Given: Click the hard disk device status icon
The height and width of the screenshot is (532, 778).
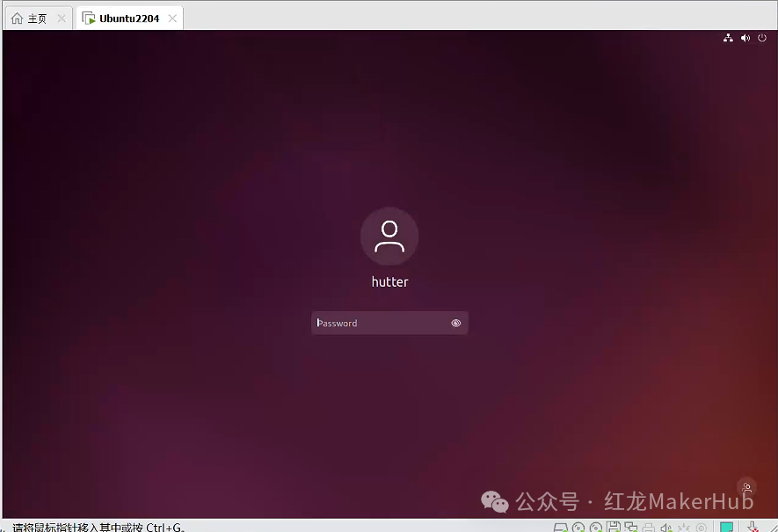Looking at the screenshot, I should pos(561,527).
